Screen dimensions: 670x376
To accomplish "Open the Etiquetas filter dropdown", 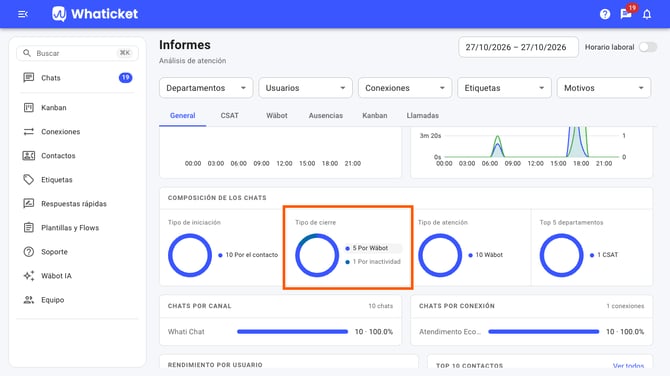I will pos(504,88).
